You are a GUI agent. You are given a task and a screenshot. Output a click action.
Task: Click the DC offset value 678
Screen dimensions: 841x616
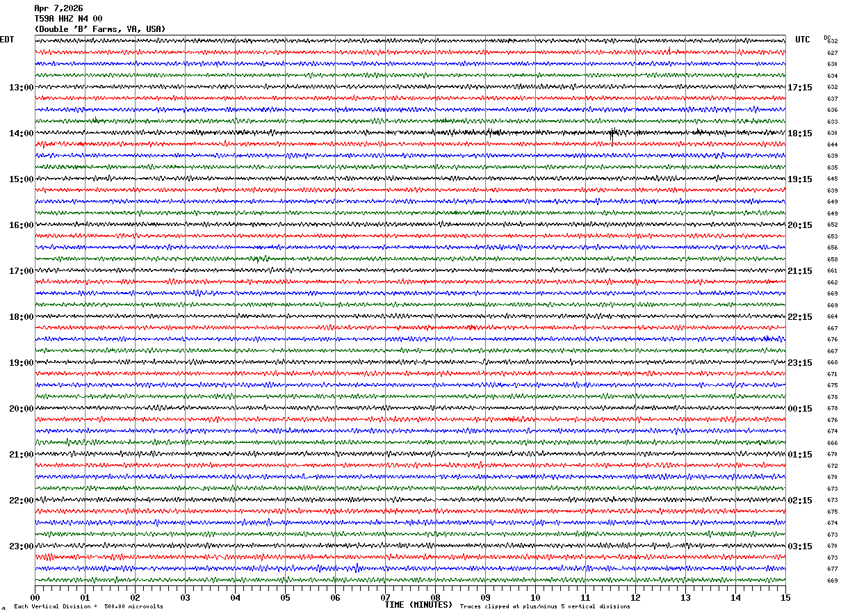(x=832, y=397)
